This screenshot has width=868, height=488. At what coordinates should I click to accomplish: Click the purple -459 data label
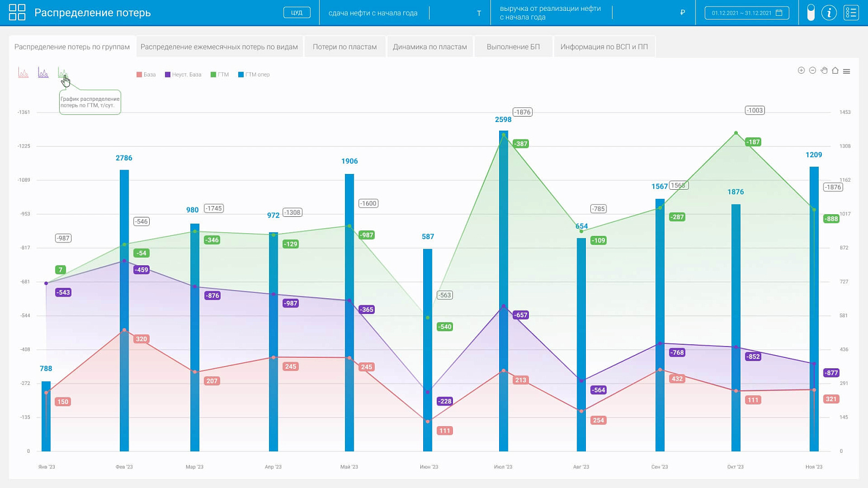141,269
